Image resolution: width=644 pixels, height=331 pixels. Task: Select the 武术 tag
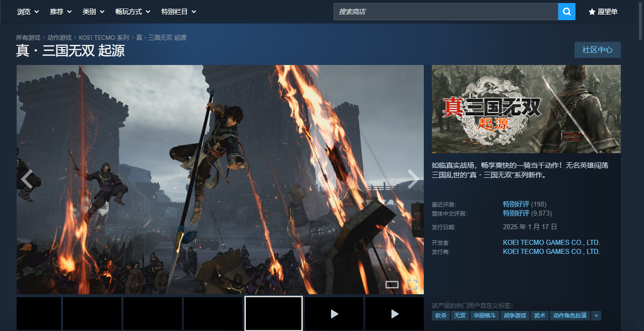pos(540,315)
